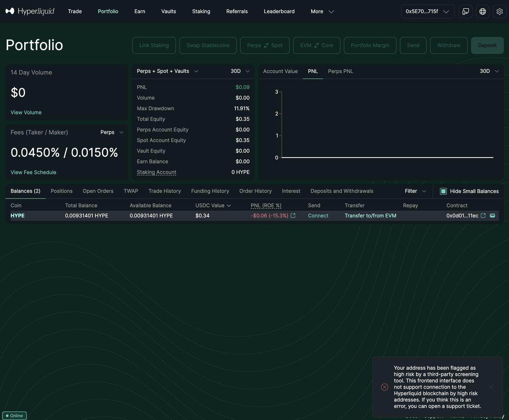The height and width of the screenshot is (420, 509).
Task: Open the Leaderboard page
Action: pyautogui.click(x=279, y=11)
